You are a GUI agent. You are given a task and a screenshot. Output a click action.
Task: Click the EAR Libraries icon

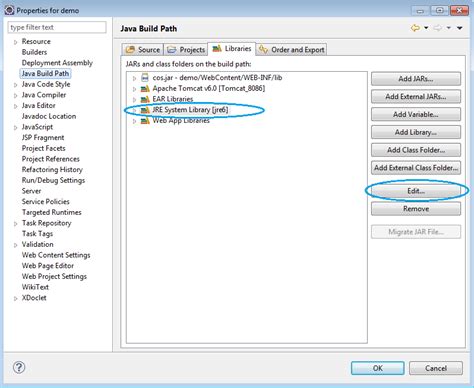[145, 99]
